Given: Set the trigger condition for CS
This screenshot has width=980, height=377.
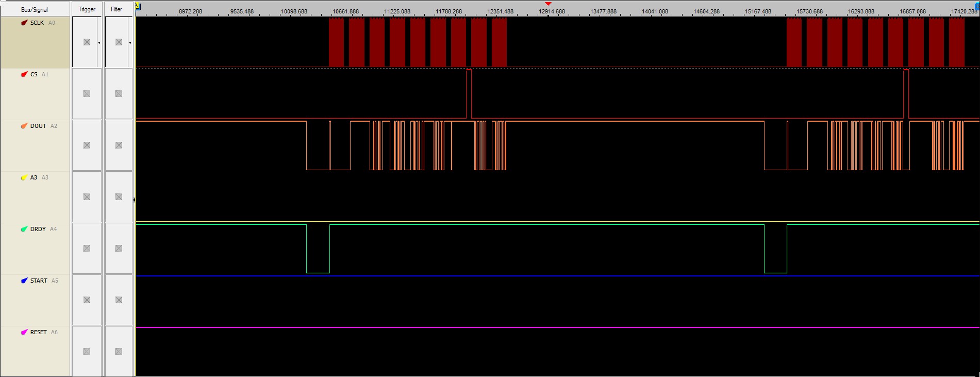Looking at the screenshot, I should [87, 94].
